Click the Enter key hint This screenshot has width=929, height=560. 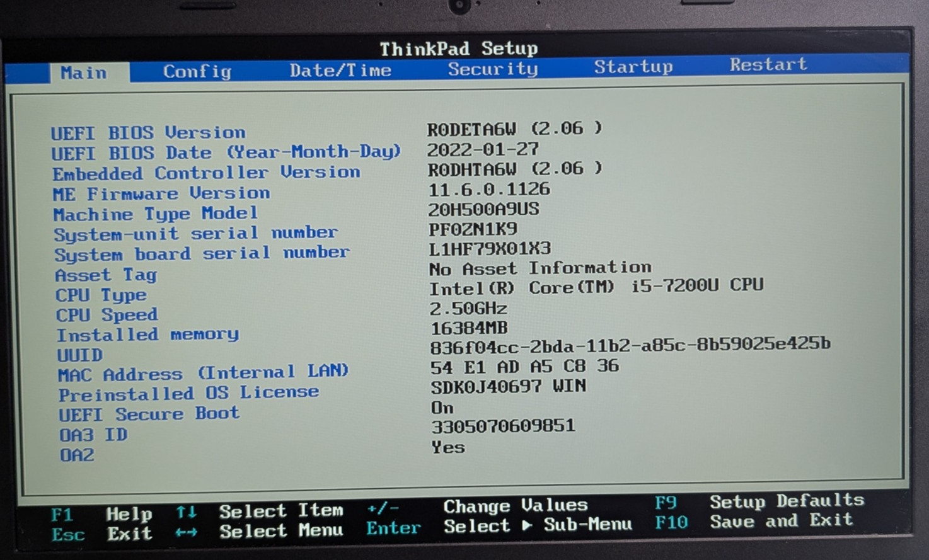point(393,528)
